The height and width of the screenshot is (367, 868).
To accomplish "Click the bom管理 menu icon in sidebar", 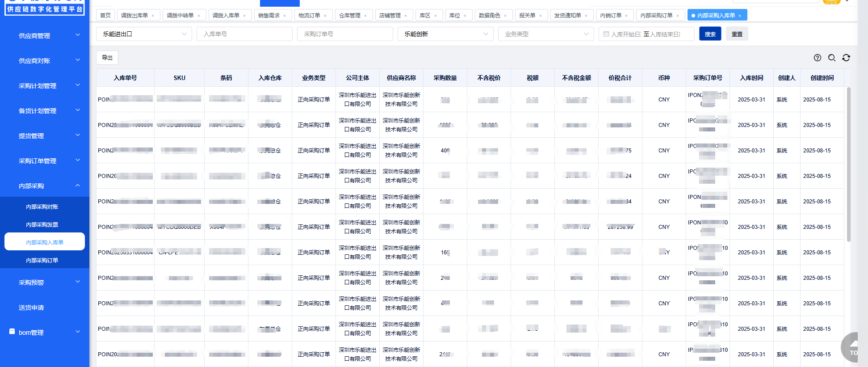I will coord(12,332).
